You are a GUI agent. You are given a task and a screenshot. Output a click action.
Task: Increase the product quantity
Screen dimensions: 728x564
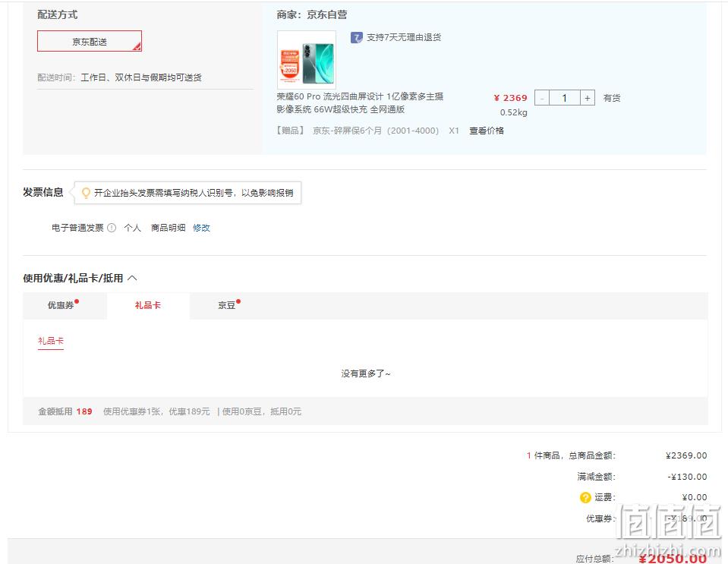tap(588, 98)
